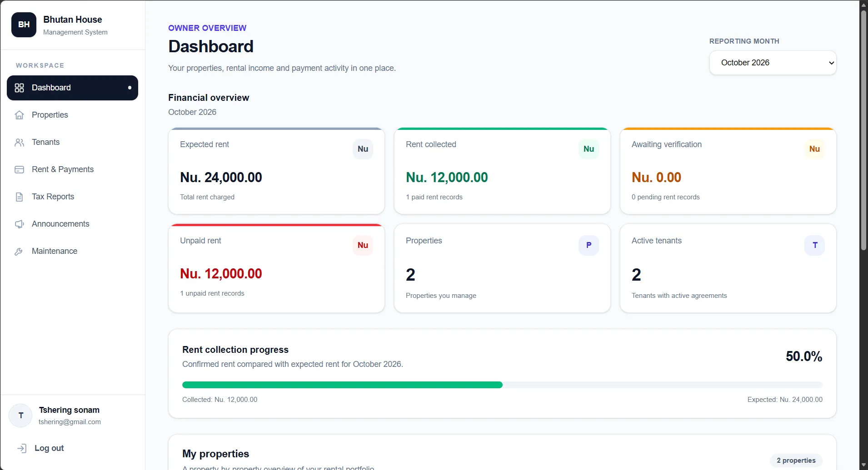
Task: Click the Bhutan House title
Action: (73, 20)
